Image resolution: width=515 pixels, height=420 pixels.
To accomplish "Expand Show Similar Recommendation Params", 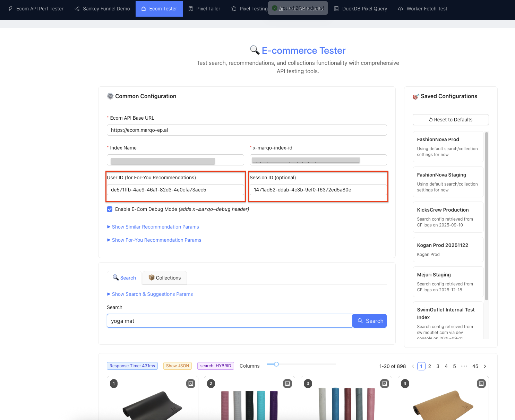I will (x=155, y=227).
